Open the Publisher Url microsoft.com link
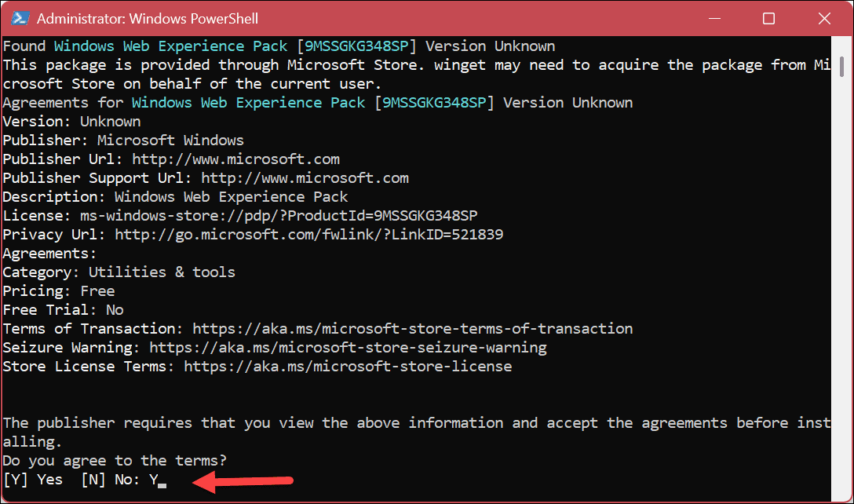Image resolution: width=854 pixels, height=504 pixels. point(235,159)
